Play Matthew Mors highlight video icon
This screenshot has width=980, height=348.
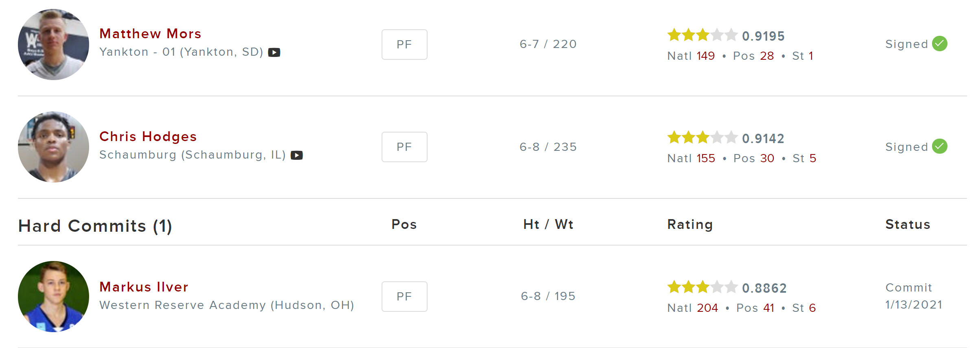pos(274,52)
